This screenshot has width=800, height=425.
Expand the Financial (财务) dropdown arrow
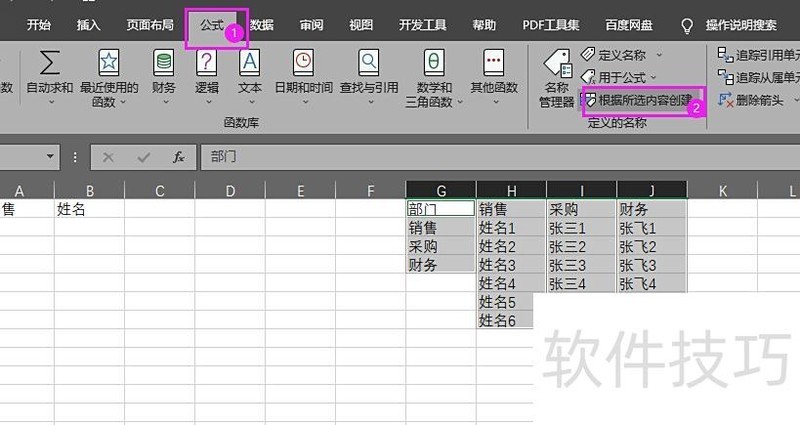click(165, 102)
